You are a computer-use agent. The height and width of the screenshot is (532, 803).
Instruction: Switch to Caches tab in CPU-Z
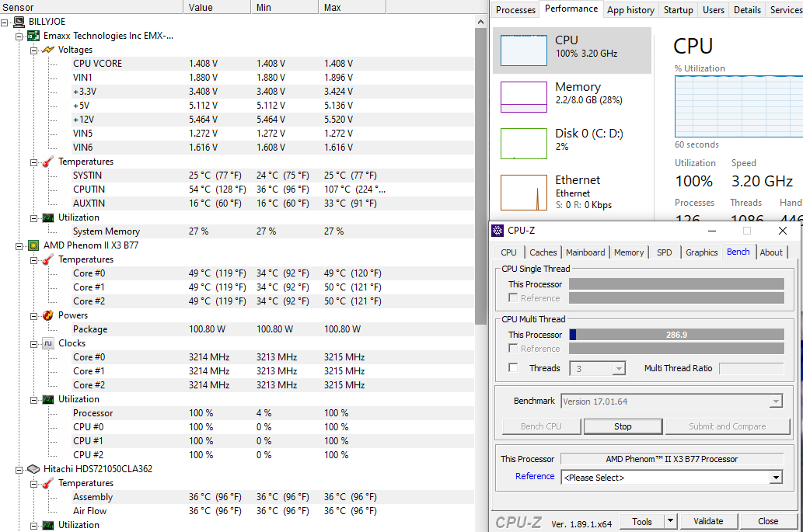coord(543,252)
